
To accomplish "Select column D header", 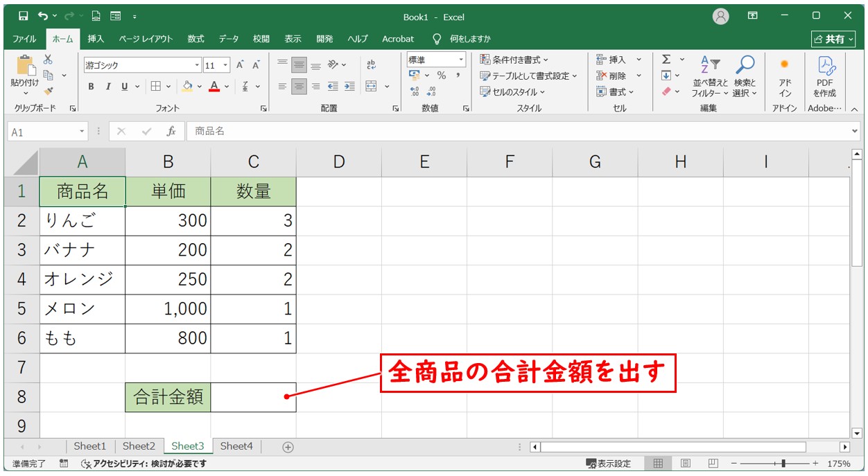I will [x=339, y=161].
